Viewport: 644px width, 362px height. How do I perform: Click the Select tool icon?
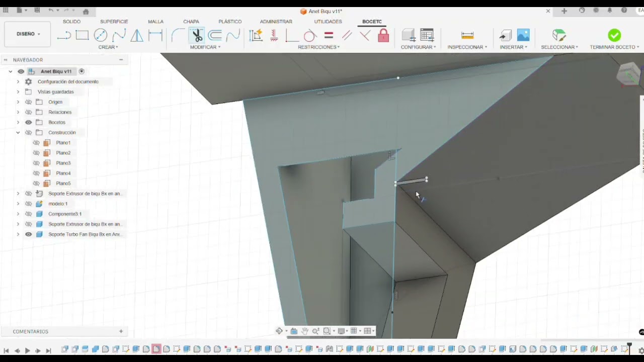pos(559,35)
